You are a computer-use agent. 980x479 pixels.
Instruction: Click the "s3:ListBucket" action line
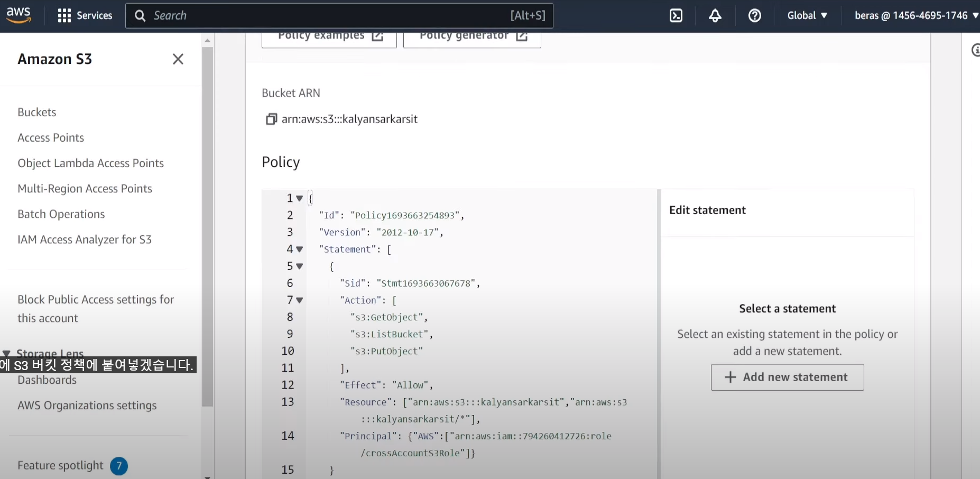tap(392, 334)
